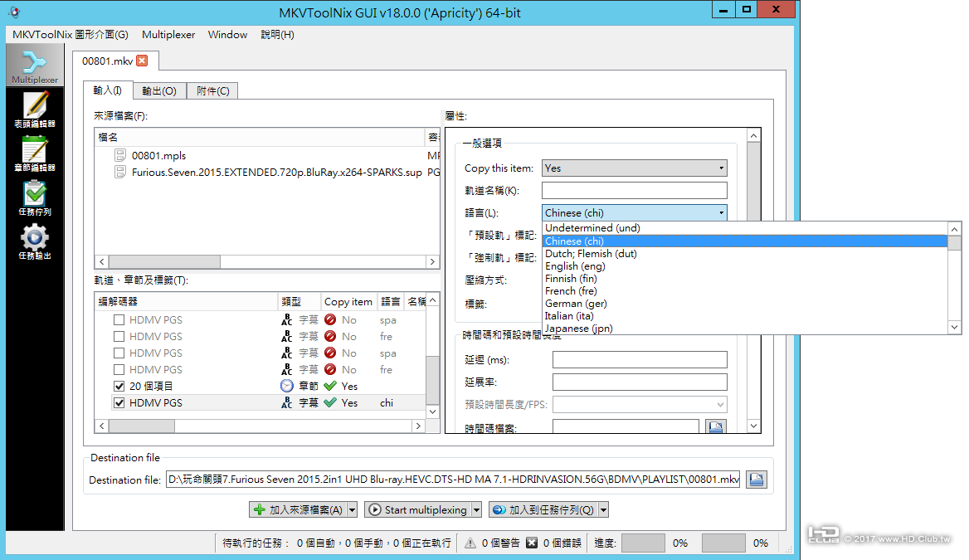969x560 pixels.
Task: Click the second progress bar in status bar
Action: (x=723, y=543)
